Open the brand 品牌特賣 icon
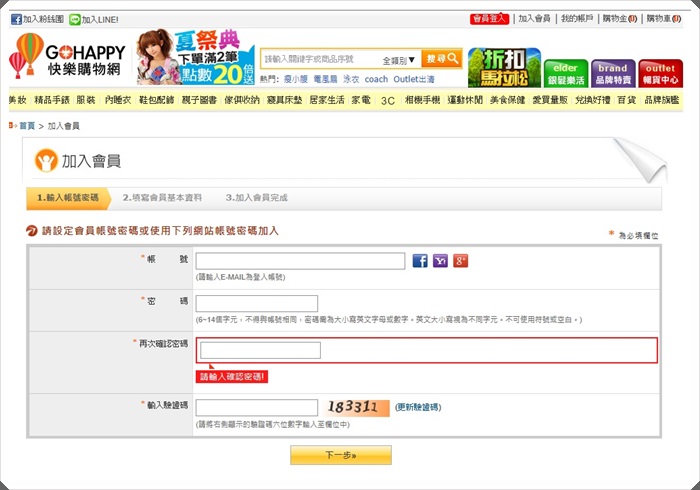This screenshot has width=700, height=490. [x=612, y=73]
